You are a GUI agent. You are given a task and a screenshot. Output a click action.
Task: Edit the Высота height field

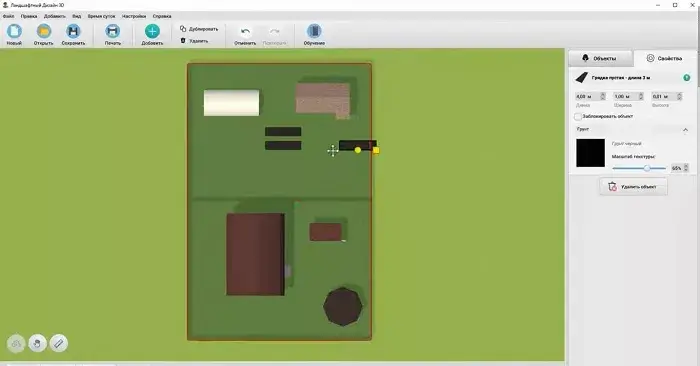(x=663, y=96)
